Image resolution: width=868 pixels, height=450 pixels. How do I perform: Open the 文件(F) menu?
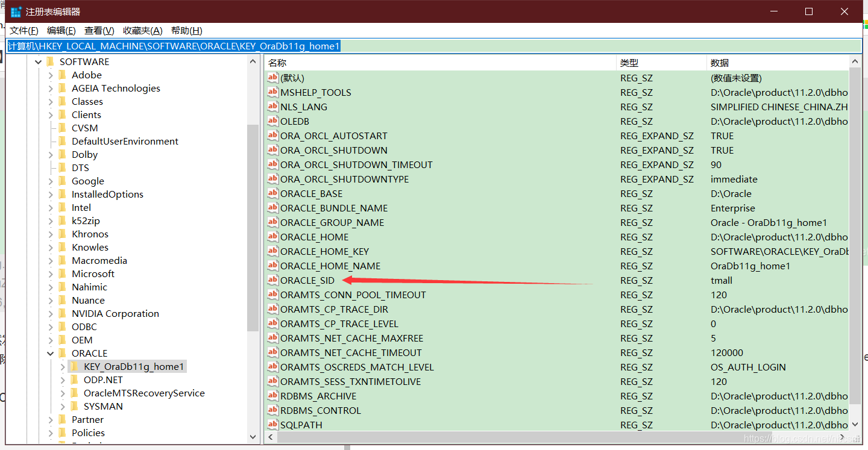coord(24,31)
